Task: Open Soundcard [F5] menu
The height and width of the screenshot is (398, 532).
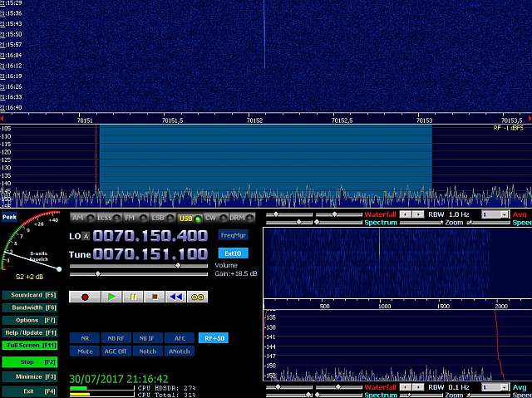Action: pyautogui.click(x=29, y=295)
